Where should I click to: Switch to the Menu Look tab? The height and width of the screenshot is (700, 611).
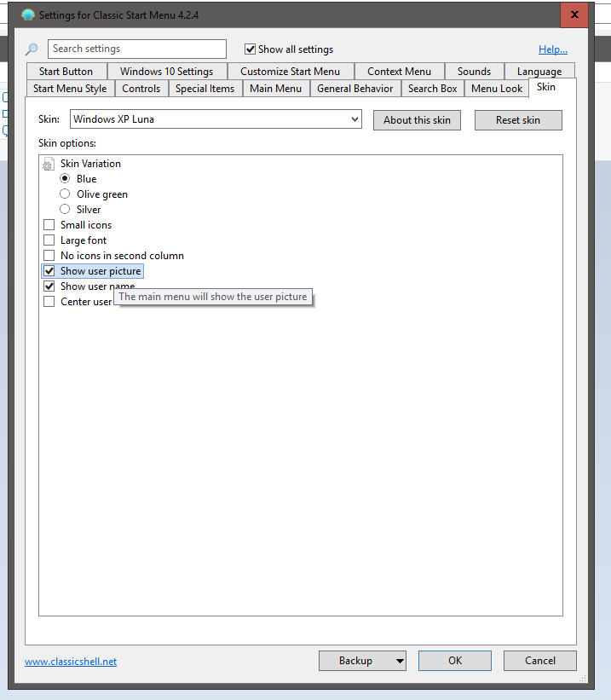point(497,89)
